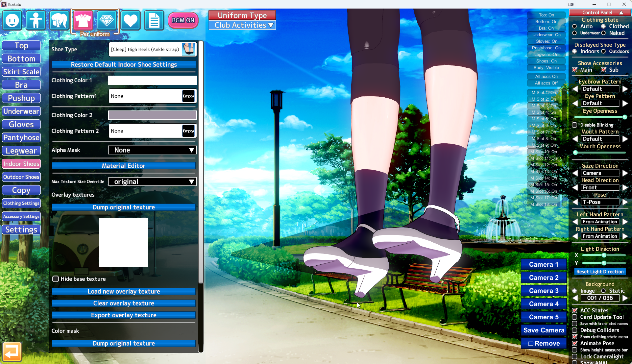This screenshot has height=364, width=632.
Task: Open Alpha Mask dropdown
Action: tap(153, 150)
